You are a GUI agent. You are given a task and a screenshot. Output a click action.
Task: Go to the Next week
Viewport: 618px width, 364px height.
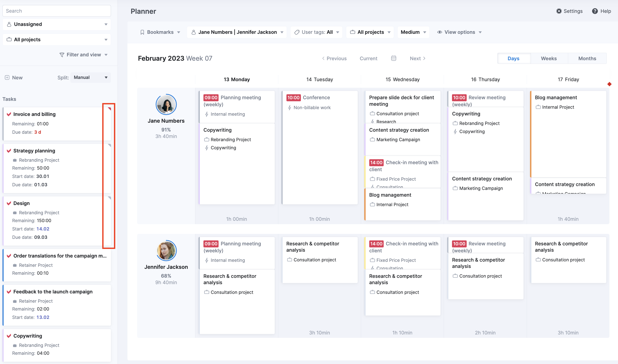[x=418, y=58]
